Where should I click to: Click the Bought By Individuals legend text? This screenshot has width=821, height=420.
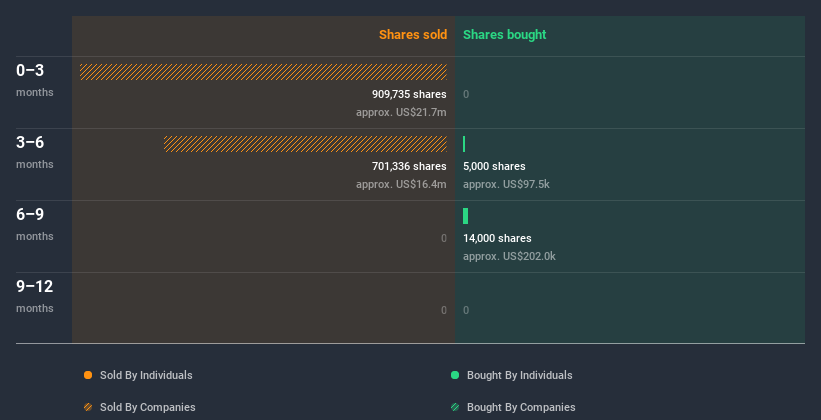519,375
